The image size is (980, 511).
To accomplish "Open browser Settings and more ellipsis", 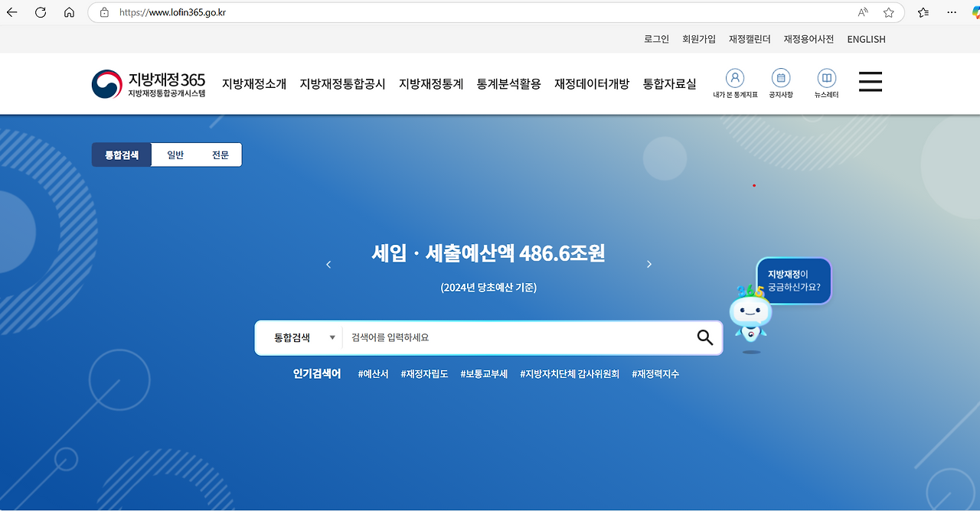I will [x=952, y=12].
